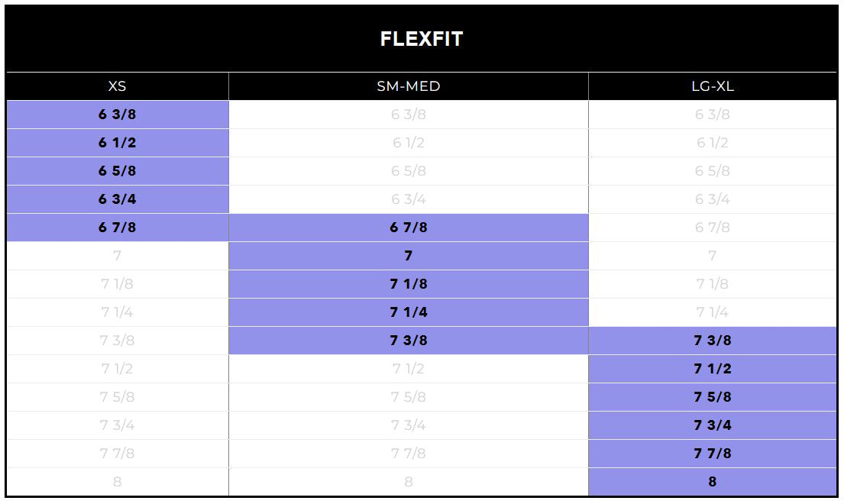844x504 pixels.
Task: Select the SM-MED column header
Action: (x=409, y=86)
